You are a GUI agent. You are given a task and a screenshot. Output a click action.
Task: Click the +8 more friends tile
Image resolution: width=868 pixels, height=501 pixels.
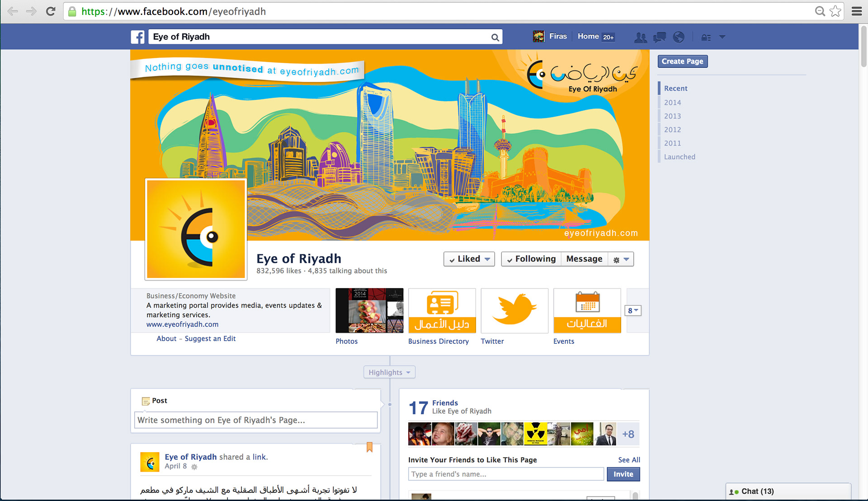pyautogui.click(x=628, y=434)
